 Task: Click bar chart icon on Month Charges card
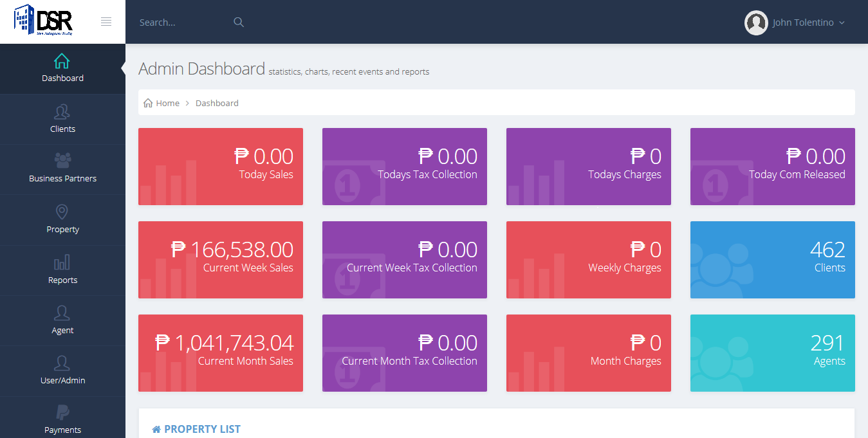[537, 369]
